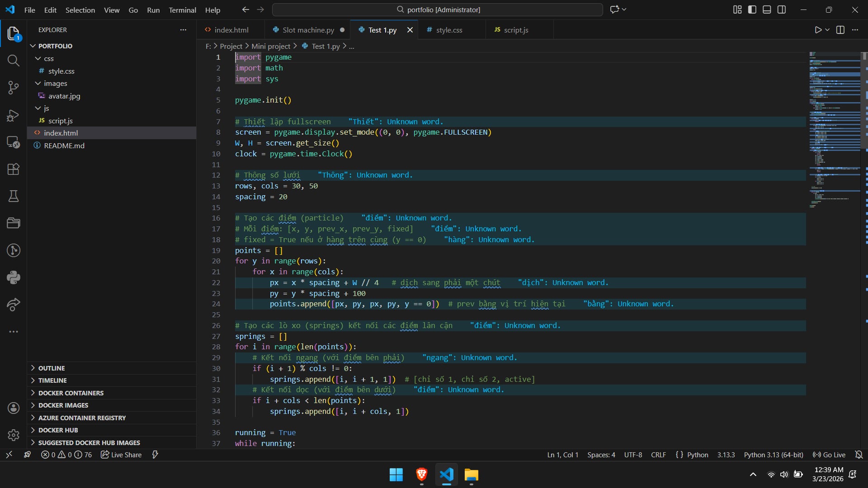Open Run and Debug view
Screen dimensions: 868x488
tap(13, 115)
